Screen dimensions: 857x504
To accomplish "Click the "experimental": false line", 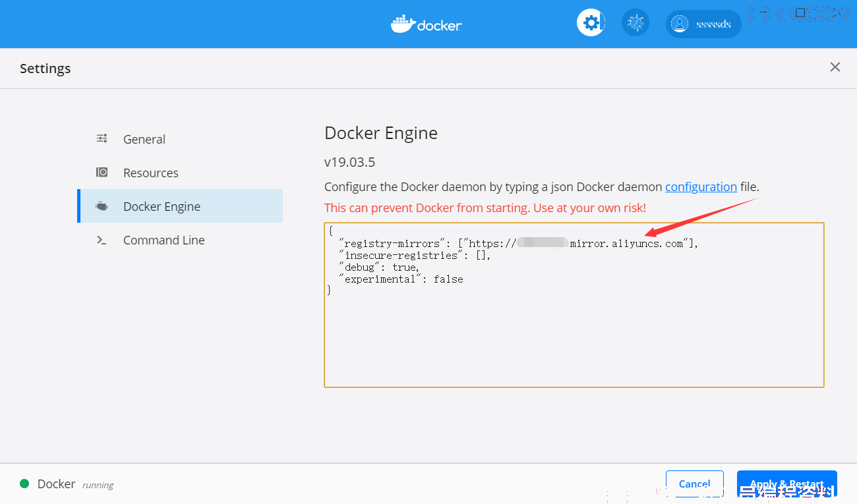I will pyautogui.click(x=401, y=279).
